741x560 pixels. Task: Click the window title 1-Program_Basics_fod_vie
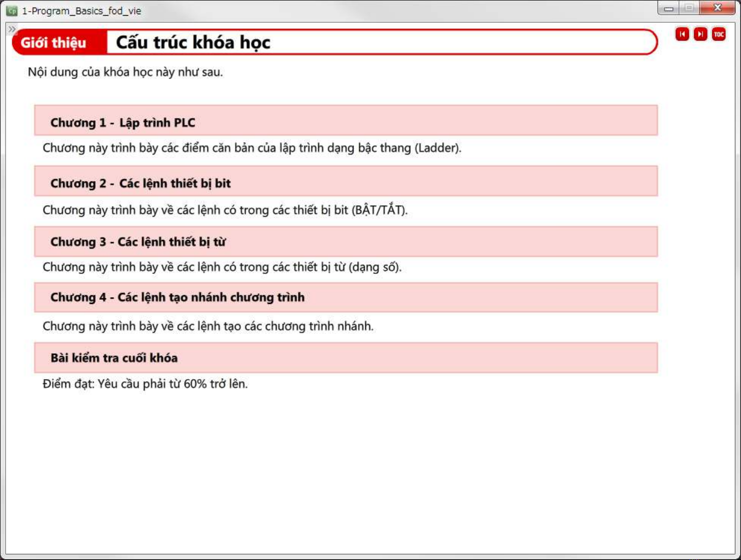tap(81, 11)
